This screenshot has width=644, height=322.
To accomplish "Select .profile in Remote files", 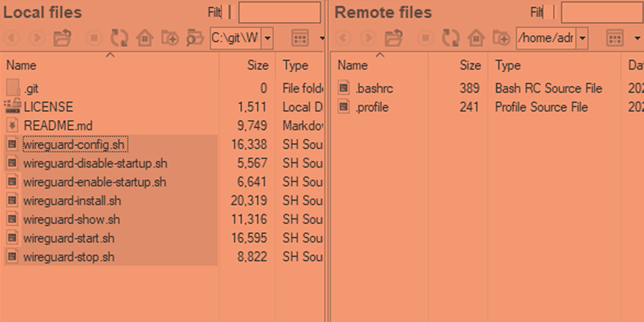I will 372,107.
